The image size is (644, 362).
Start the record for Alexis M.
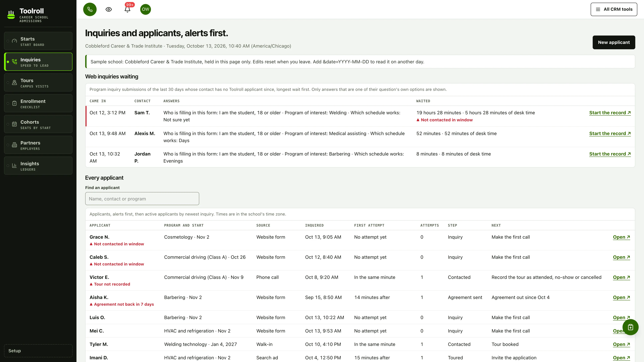coord(610,133)
